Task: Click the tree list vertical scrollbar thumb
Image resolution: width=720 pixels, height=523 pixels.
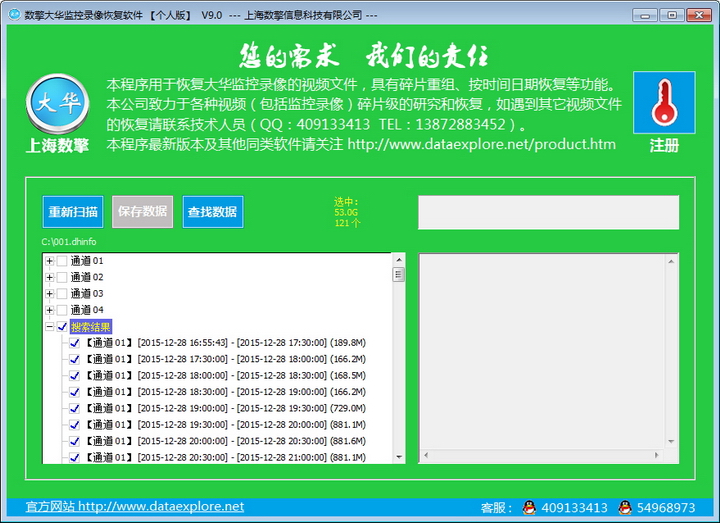Action: pyautogui.click(x=399, y=275)
